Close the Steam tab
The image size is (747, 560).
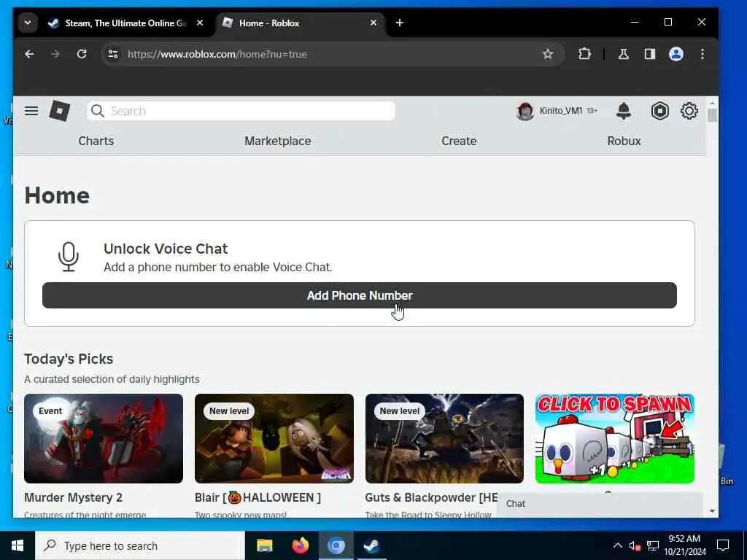click(200, 23)
